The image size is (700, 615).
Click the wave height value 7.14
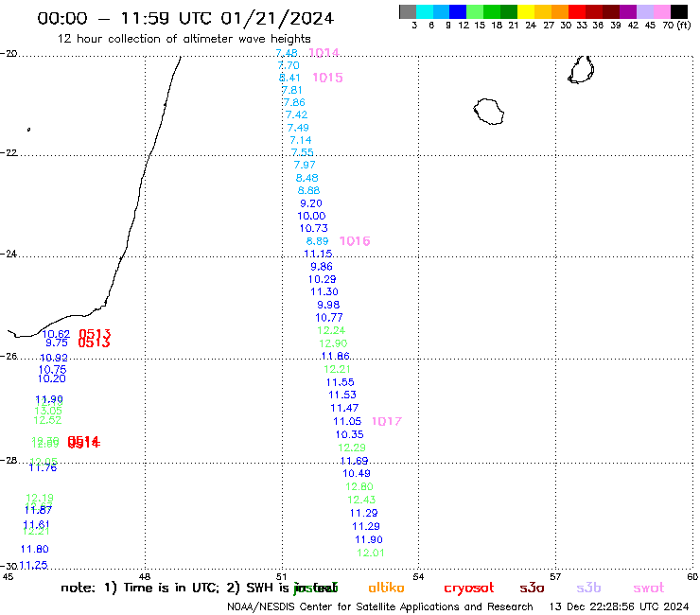(x=301, y=140)
